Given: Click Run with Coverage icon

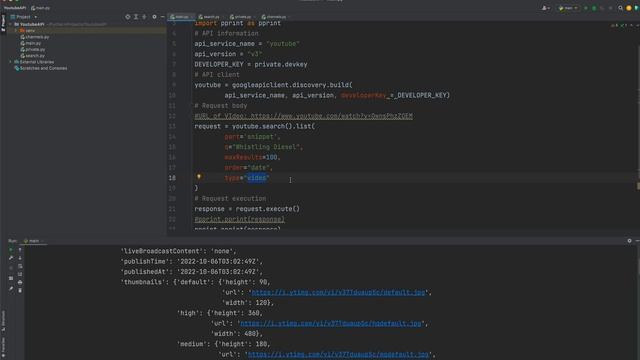Looking at the screenshot, I should tap(602, 8).
